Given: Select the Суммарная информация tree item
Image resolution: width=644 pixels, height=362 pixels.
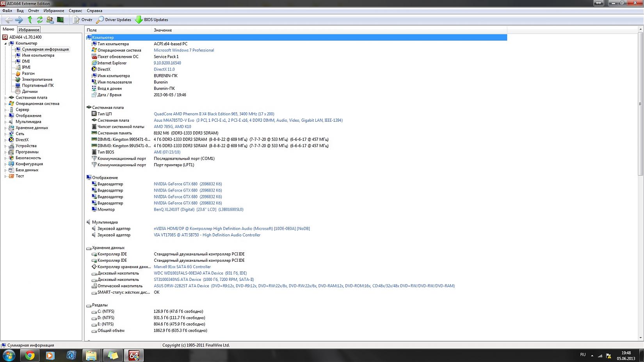Looking at the screenshot, I should click(x=45, y=49).
